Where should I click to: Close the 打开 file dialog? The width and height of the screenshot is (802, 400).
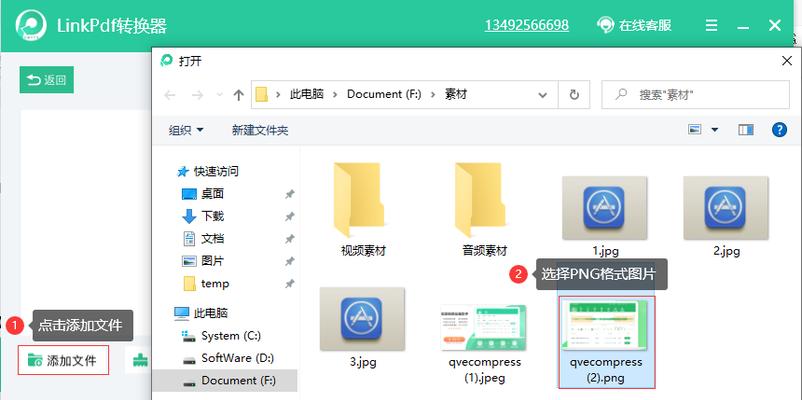(x=787, y=61)
